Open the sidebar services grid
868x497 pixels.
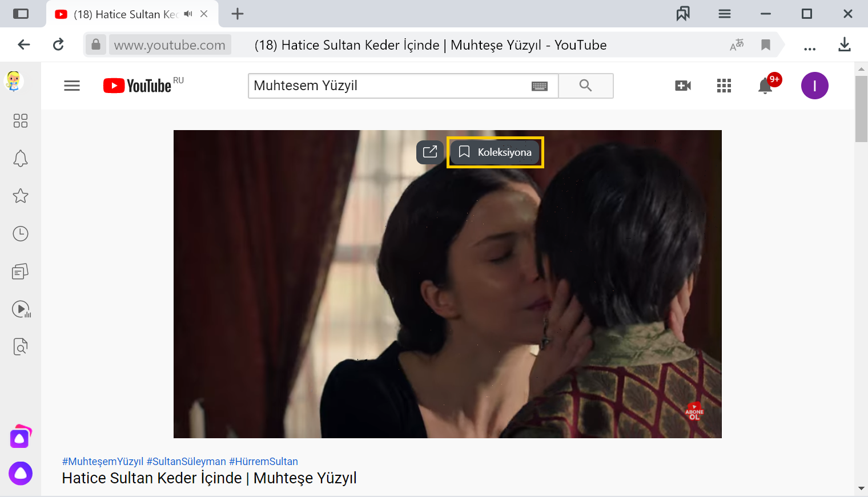pyautogui.click(x=21, y=120)
